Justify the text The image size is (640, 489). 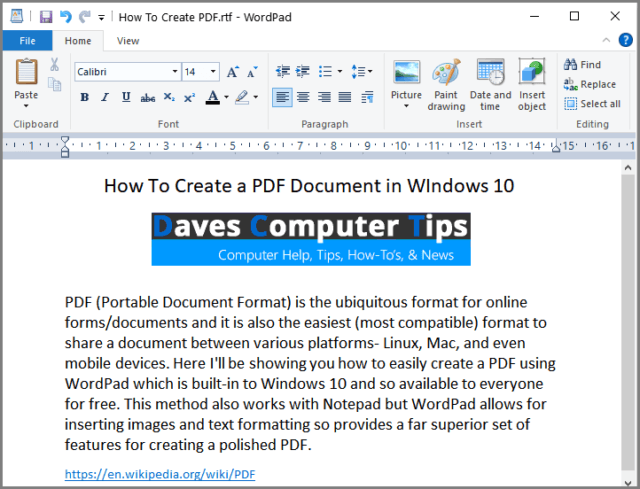(345, 97)
